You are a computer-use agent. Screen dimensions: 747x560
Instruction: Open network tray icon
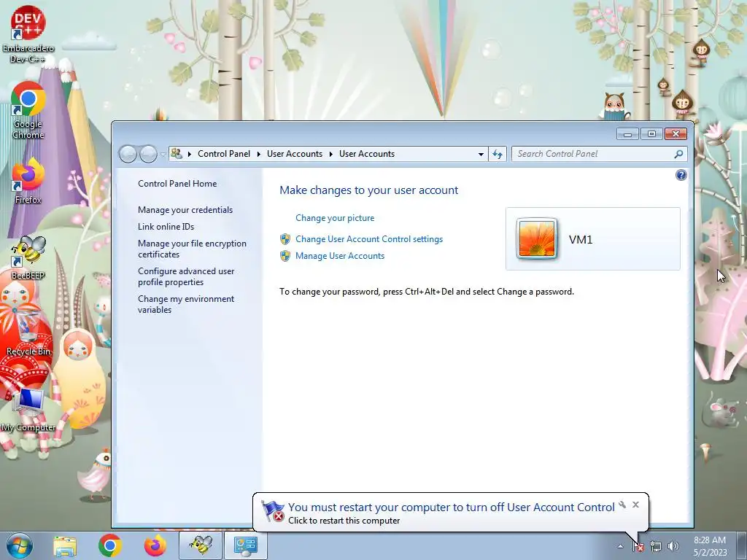point(656,547)
